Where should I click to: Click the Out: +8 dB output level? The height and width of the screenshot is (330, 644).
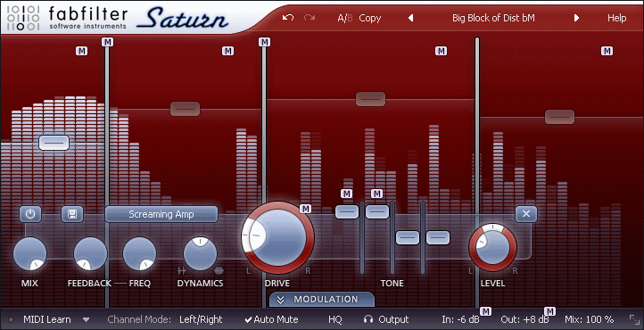(x=524, y=319)
